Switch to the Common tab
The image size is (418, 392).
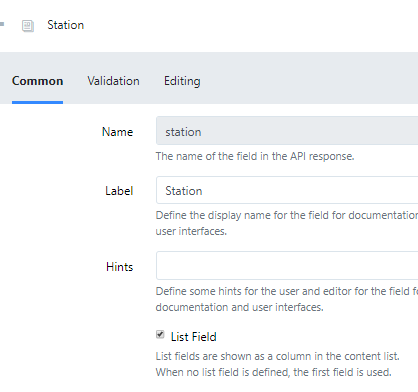(x=37, y=81)
